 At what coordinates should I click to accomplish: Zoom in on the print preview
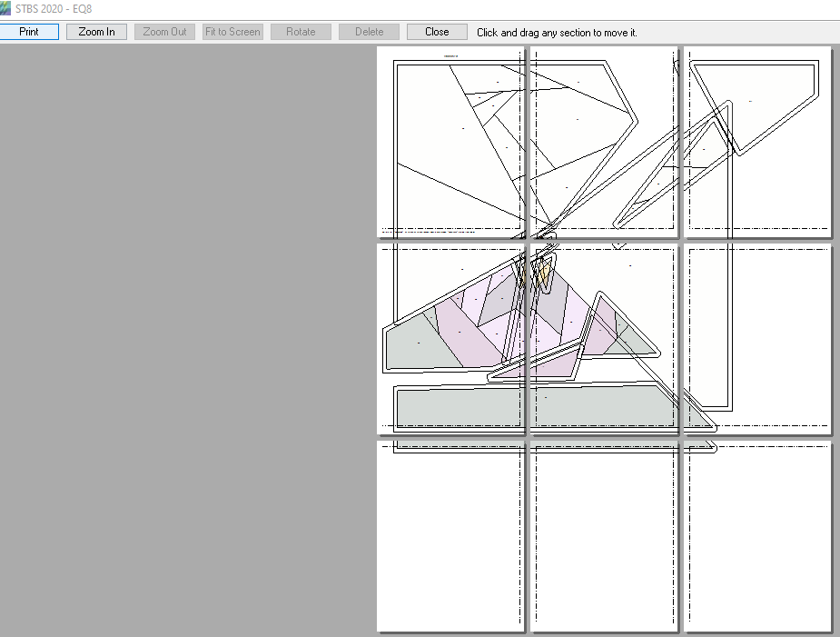96,32
